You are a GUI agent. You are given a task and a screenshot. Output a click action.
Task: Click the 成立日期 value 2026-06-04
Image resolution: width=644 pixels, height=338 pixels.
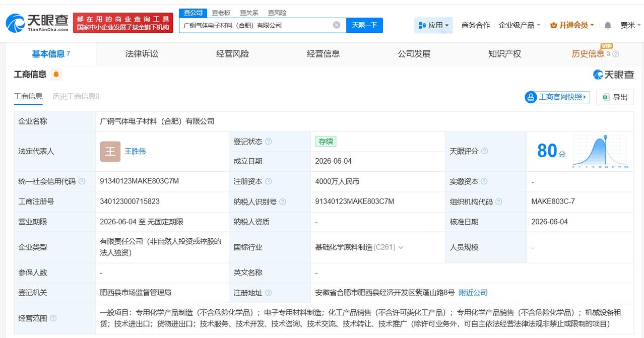[x=334, y=161]
